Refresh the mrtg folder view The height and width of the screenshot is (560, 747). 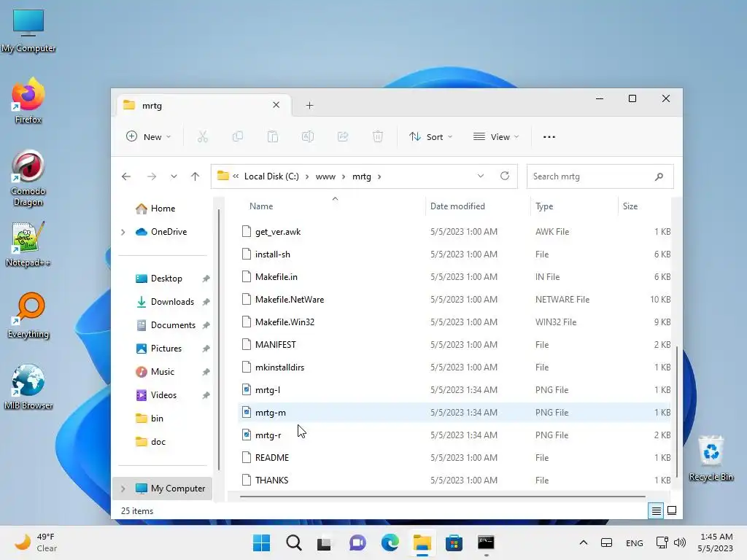[505, 176]
